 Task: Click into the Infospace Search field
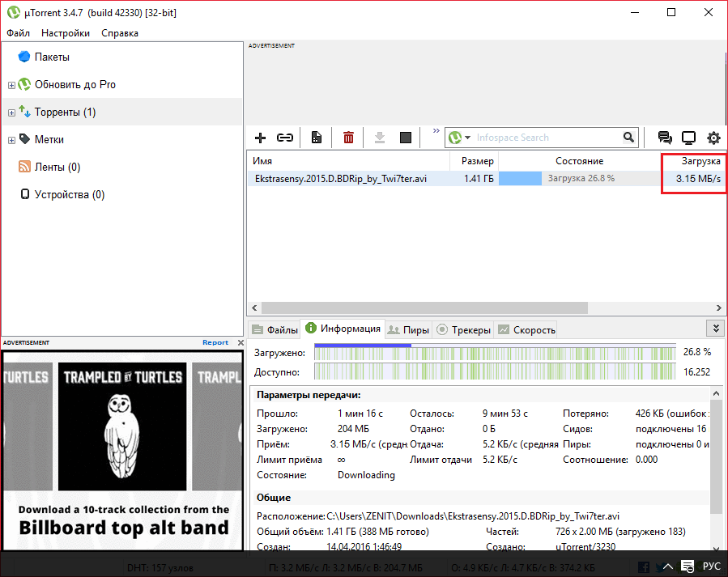[x=547, y=138]
